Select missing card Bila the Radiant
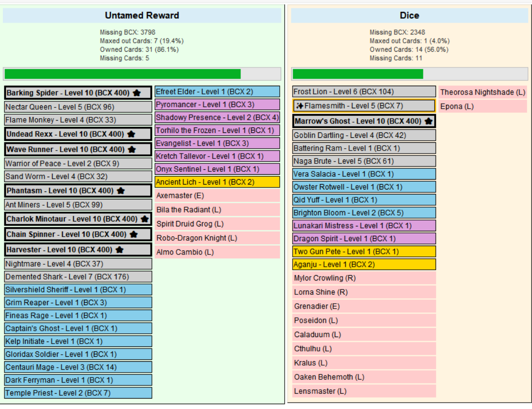532x409 pixels. point(217,210)
